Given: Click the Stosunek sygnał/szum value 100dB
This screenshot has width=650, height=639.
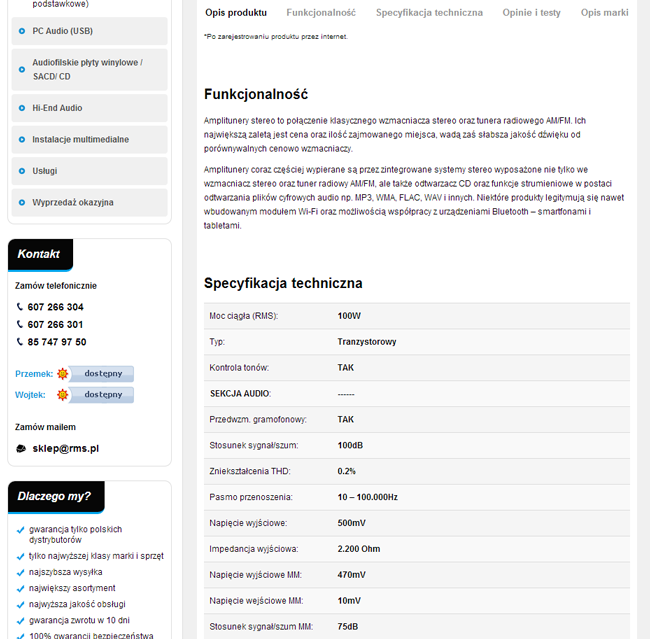Looking at the screenshot, I should coord(350,446).
